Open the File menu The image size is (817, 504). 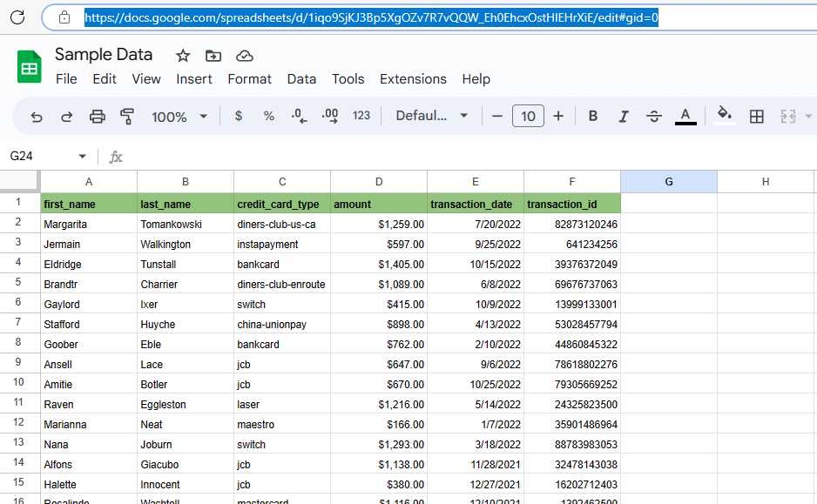66,79
